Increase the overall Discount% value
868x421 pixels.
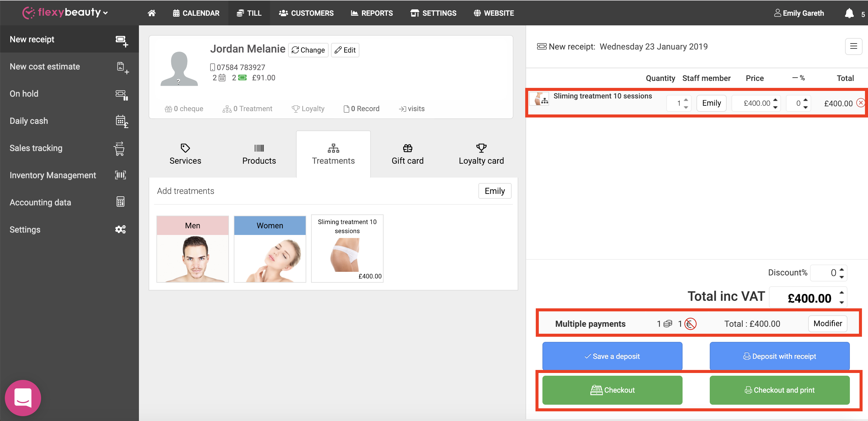(841, 269)
